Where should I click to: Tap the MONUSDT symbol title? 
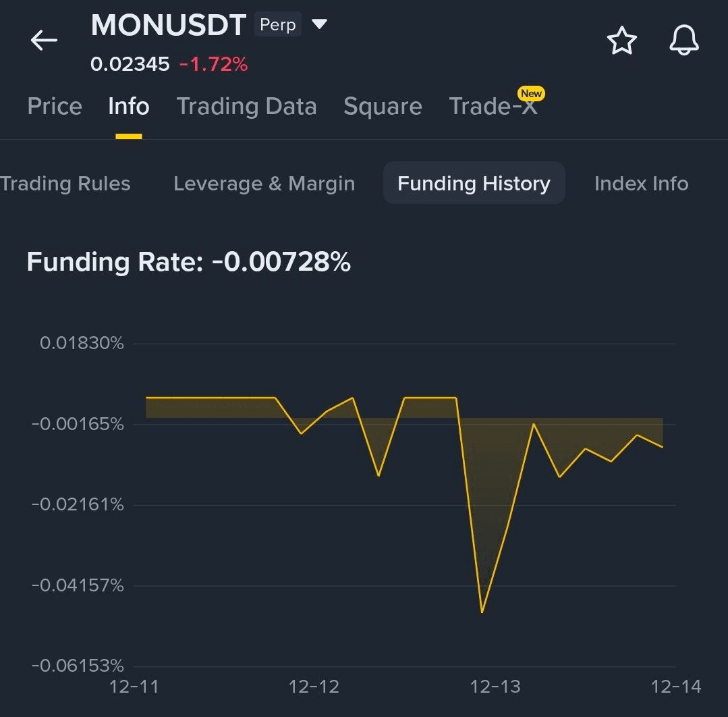pos(168,26)
